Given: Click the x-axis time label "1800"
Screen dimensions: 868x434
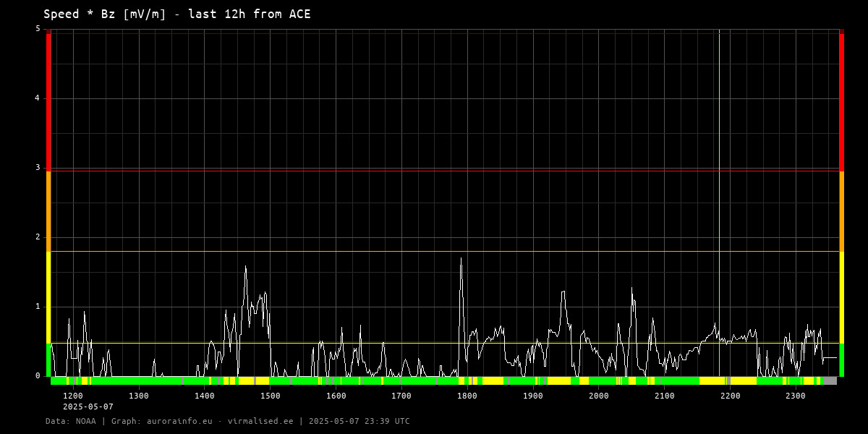Looking at the screenshot, I should [467, 396].
